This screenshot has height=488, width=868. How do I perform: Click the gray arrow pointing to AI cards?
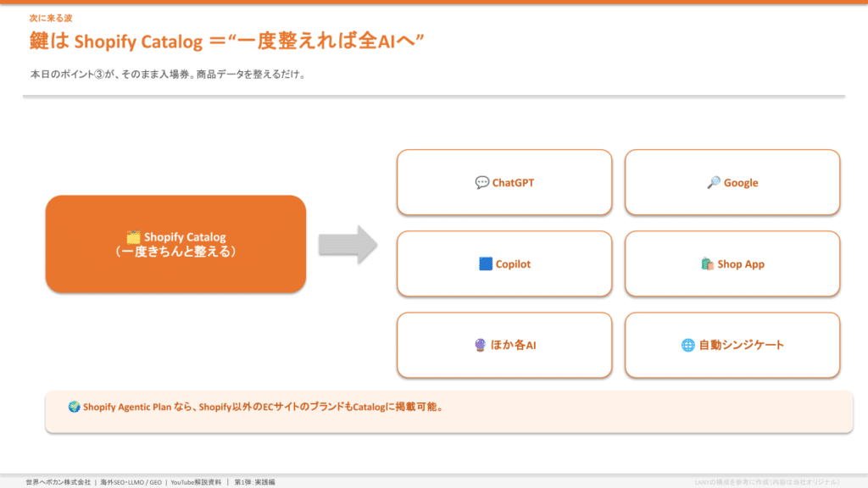(x=348, y=245)
